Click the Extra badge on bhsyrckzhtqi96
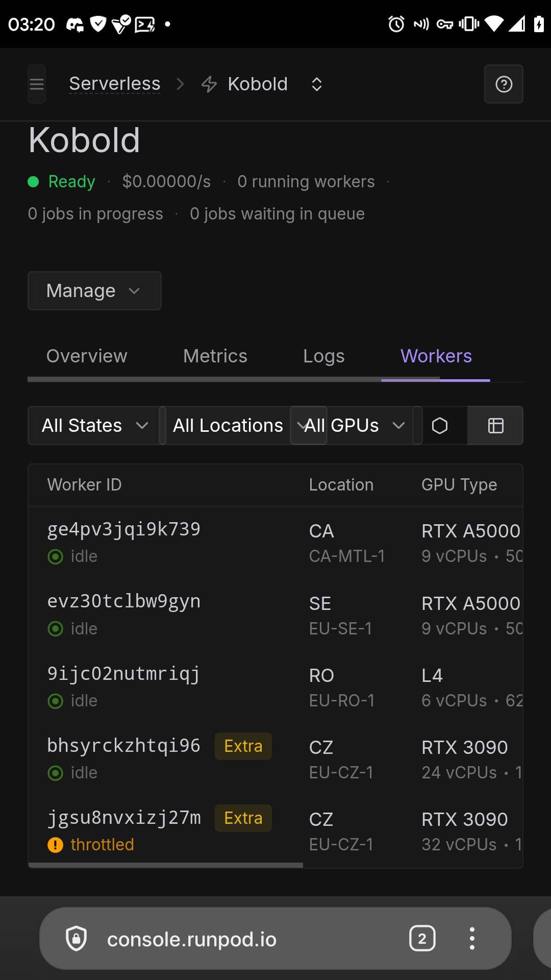This screenshot has height=980, width=551. 243,746
